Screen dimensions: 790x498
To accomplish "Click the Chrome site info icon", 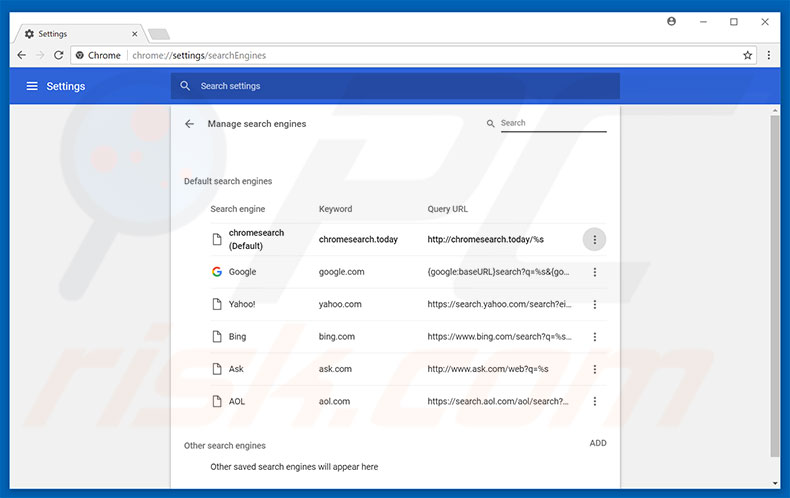I will point(80,55).
